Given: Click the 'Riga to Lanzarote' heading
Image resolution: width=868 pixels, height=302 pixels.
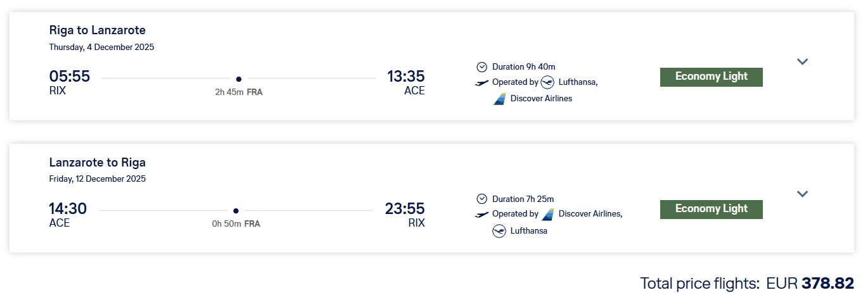Looking at the screenshot, I should coord(98,30).
